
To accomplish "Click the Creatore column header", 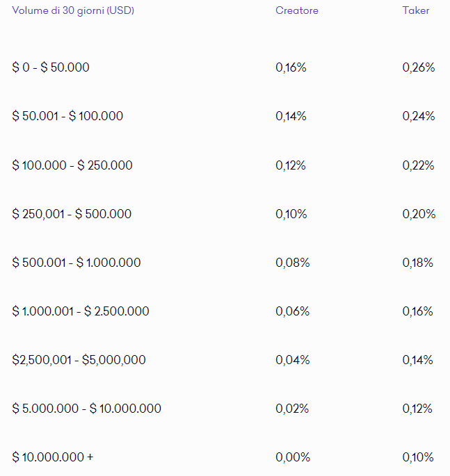I will (297, 10).
